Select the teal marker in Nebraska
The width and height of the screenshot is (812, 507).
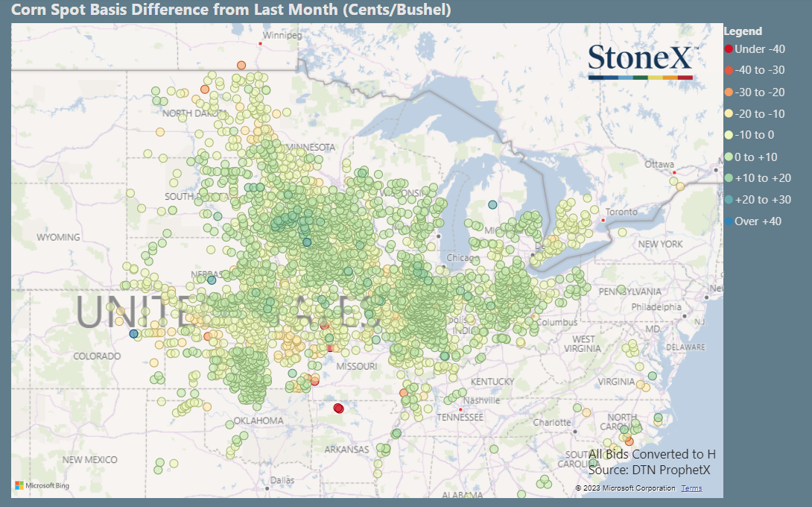(211, 280)
